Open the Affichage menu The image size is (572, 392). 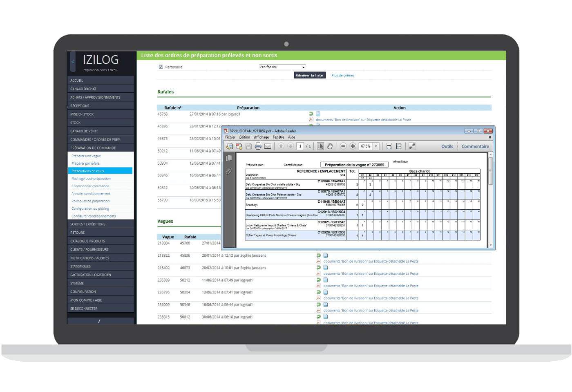pos(261,137)
